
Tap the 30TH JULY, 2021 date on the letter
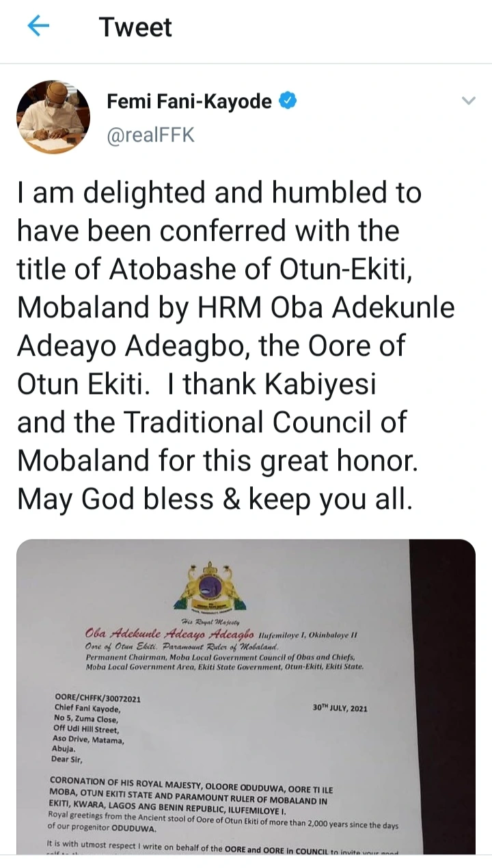coord(340,708)
